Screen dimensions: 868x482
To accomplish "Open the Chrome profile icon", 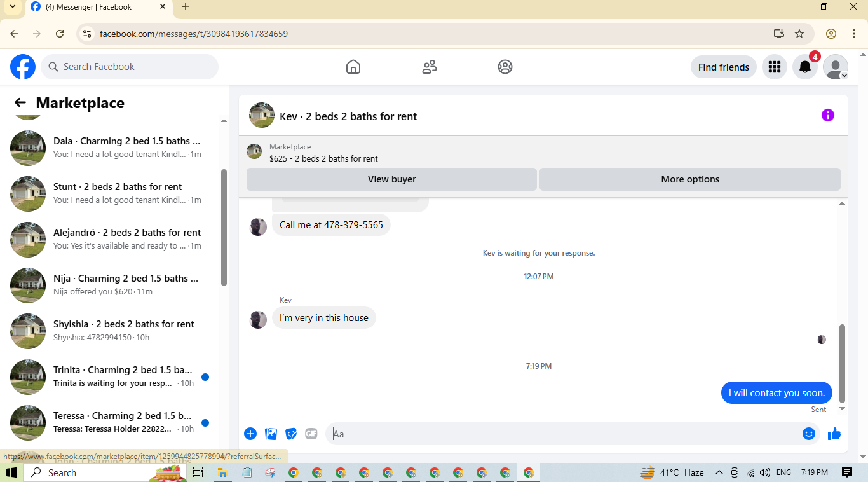I will point(831,34).
